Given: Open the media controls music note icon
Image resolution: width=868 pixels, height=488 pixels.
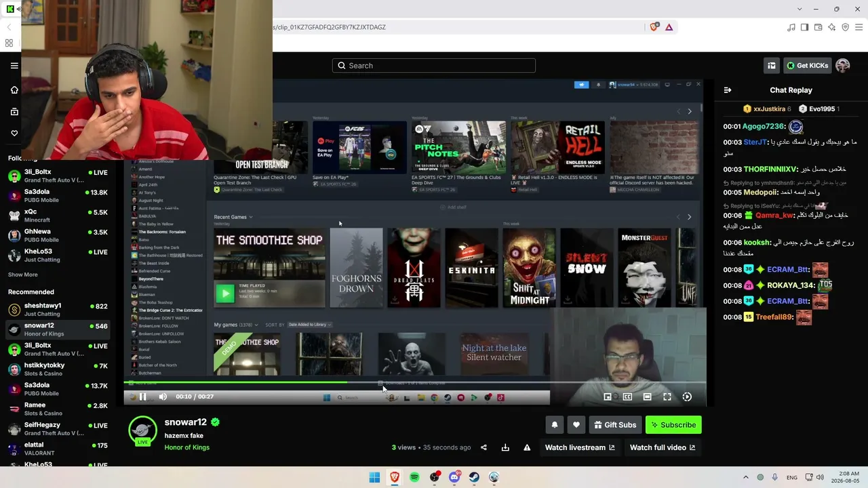Looking at the screenshot, I should coord(791,27).
